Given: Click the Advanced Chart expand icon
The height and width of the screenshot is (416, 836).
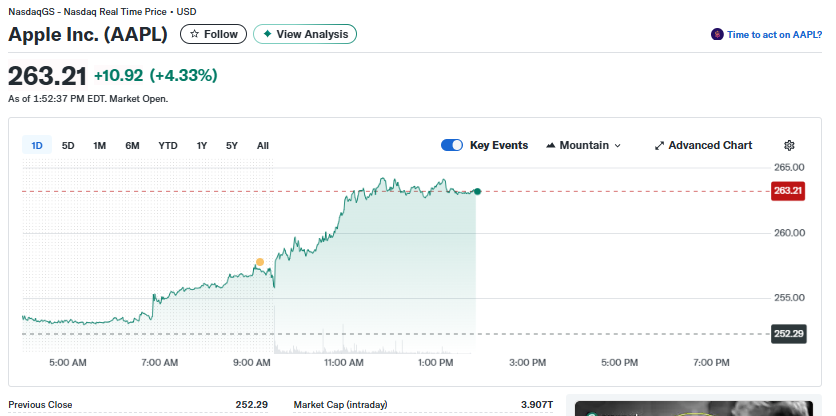Looking at the screenshot, I should [659, 145].
